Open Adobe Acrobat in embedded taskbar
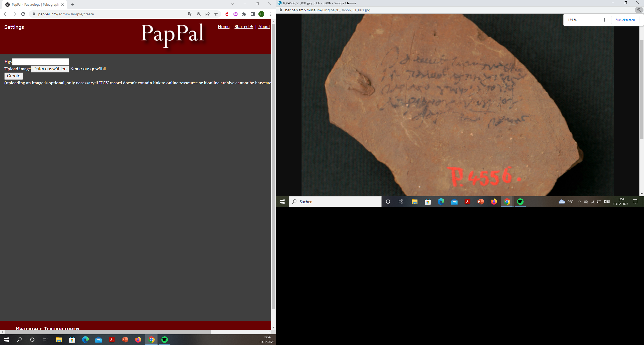644x345 pixels. tap(467, 202)
